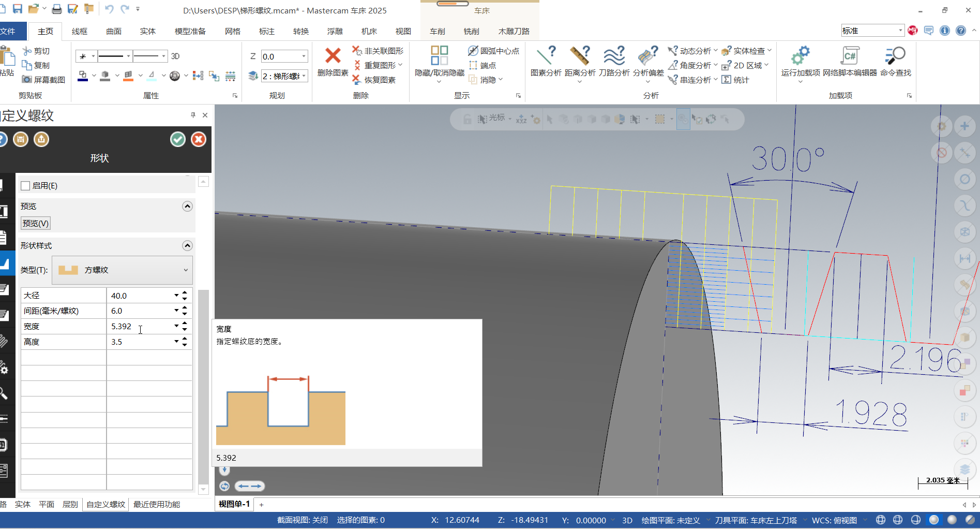Click the red X cancel button in panel
Image resolution: width=980 pixels, height=529 pixels.
pyautogui.click(x=199, y=139)
